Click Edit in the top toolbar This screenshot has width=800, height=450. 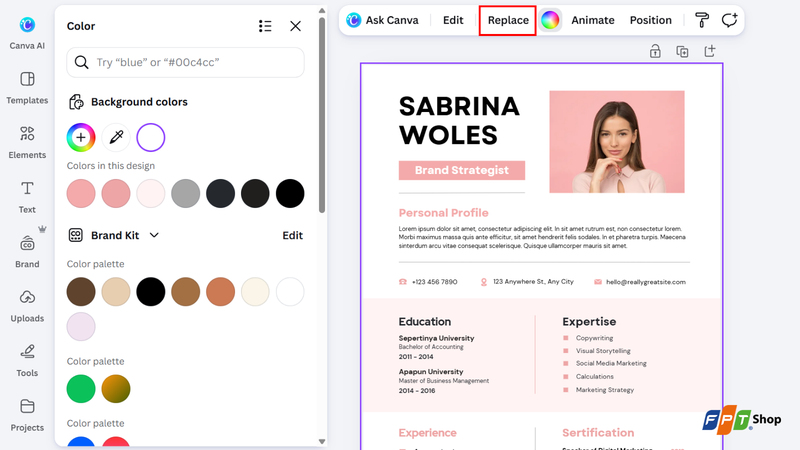[x=453, y=20]
